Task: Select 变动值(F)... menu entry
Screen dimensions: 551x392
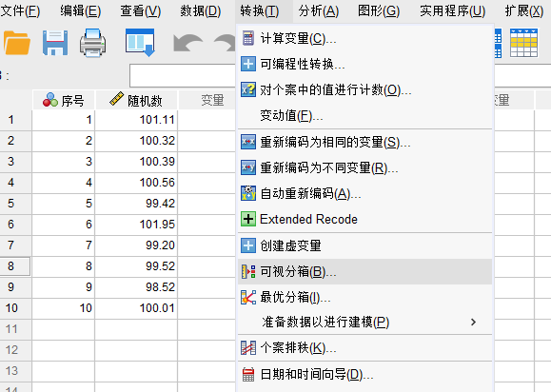Action: click(x=364, y=115)
